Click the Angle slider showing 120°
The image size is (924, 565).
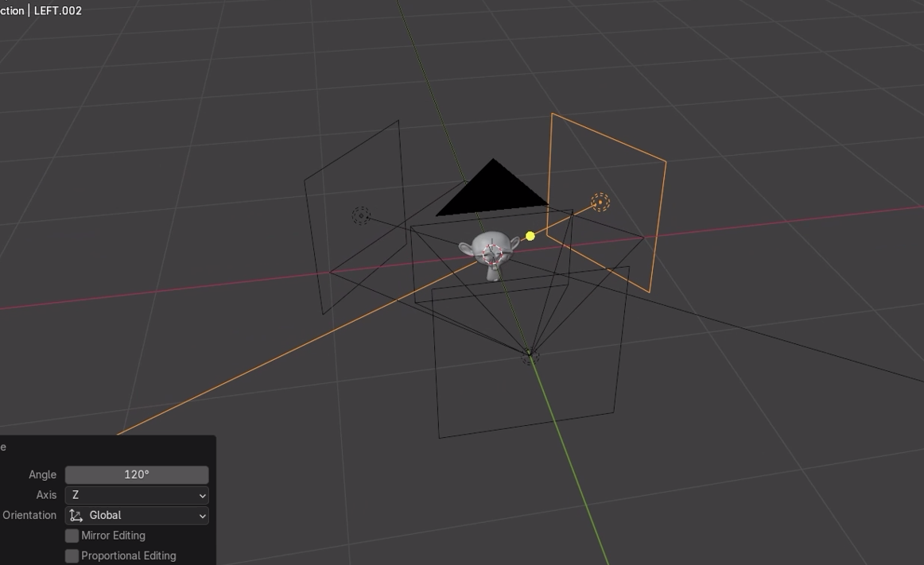click(x=135, y=474)
